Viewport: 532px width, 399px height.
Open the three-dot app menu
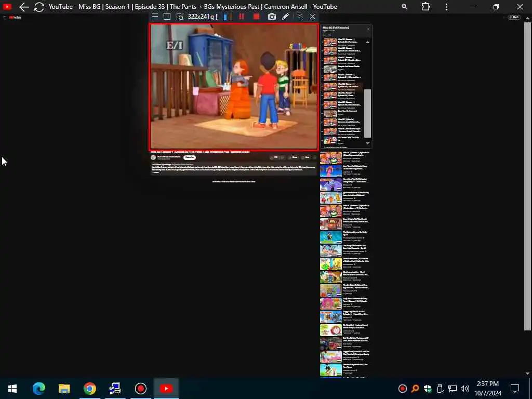click(446, 7)
